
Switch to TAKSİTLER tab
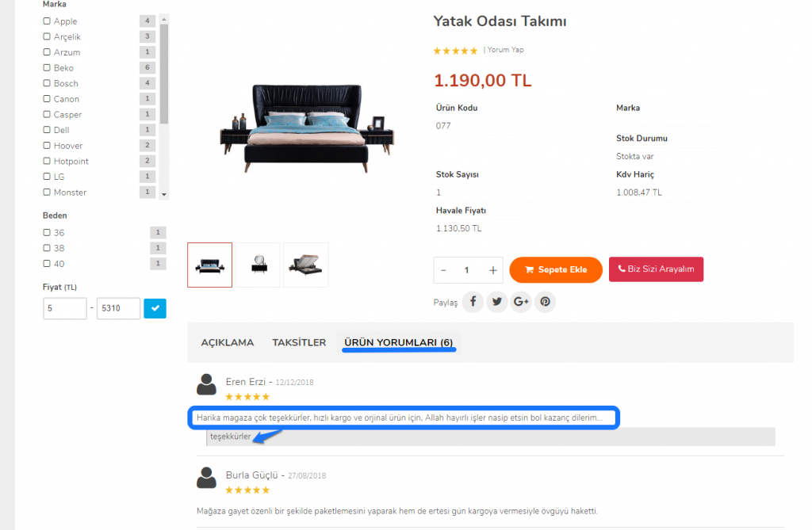coord(299,342)
